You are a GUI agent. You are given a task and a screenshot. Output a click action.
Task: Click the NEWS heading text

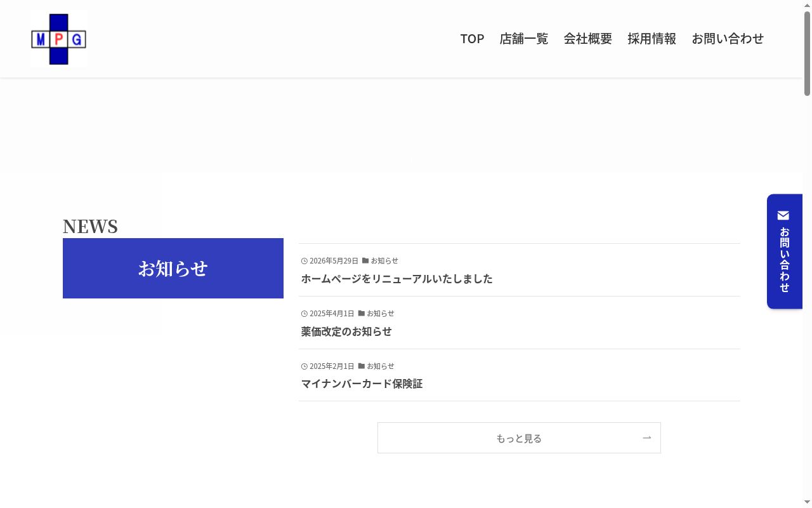coord(90,226)
